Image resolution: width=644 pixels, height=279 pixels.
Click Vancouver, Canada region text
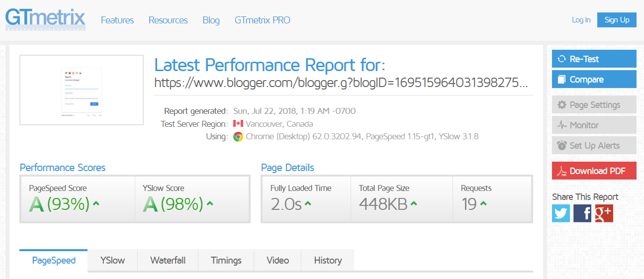click(279, 124)
